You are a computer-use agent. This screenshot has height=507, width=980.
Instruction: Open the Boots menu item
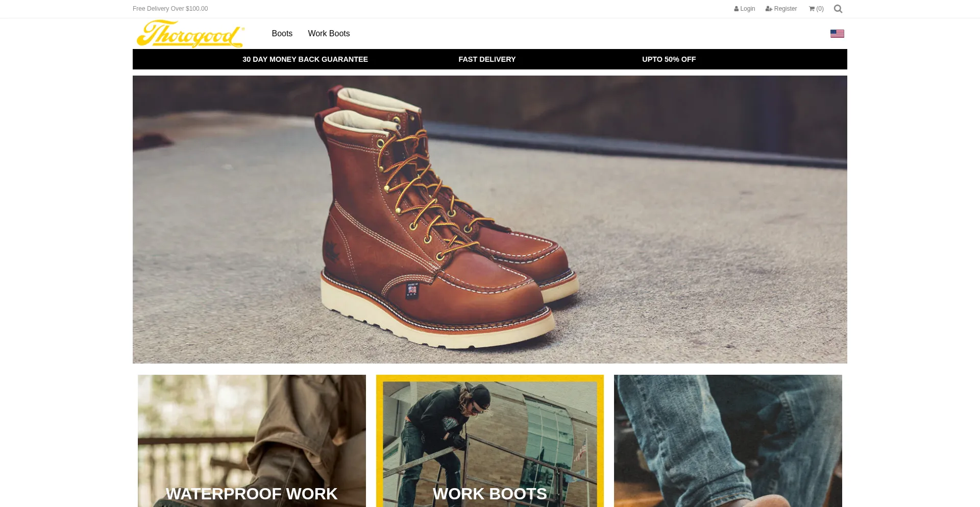coord(282,34)
